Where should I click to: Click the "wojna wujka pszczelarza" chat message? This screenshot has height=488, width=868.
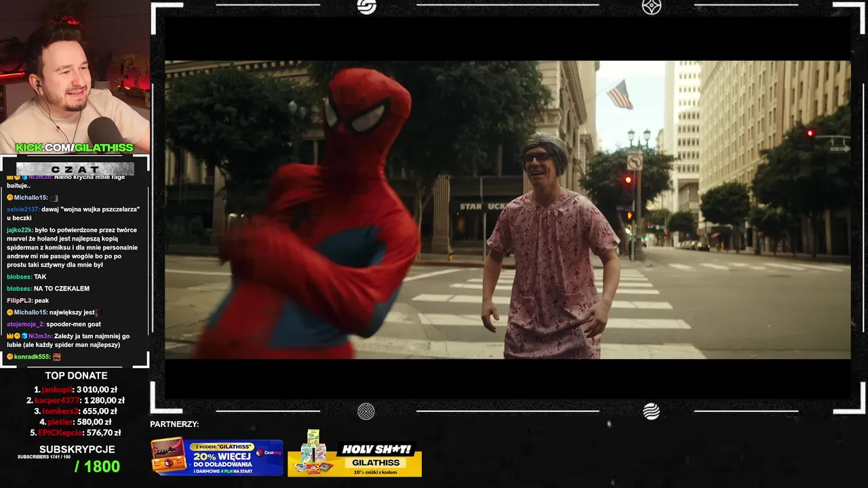73,213
